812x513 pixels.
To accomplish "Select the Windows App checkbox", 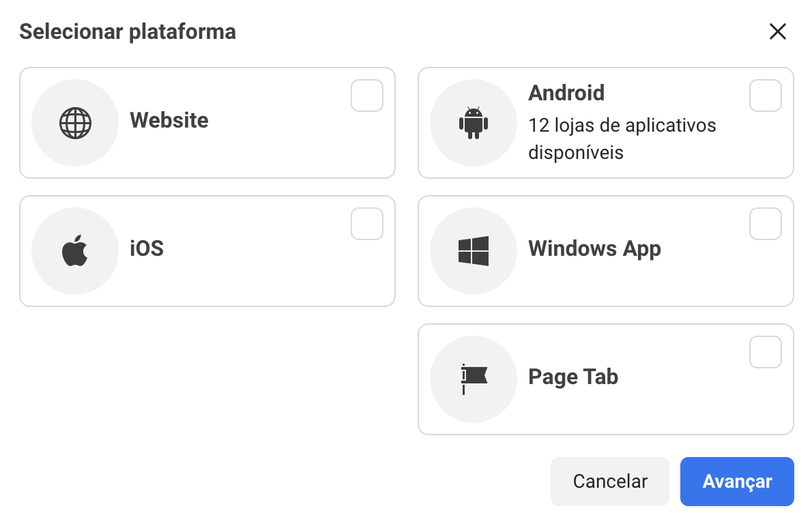I will (x=766, y=224).
